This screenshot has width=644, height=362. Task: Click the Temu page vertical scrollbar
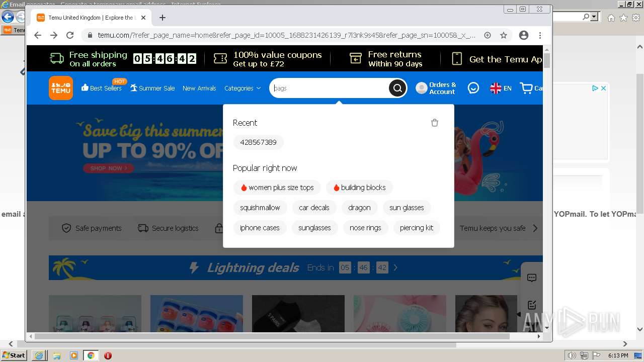[x=547, y=60]
